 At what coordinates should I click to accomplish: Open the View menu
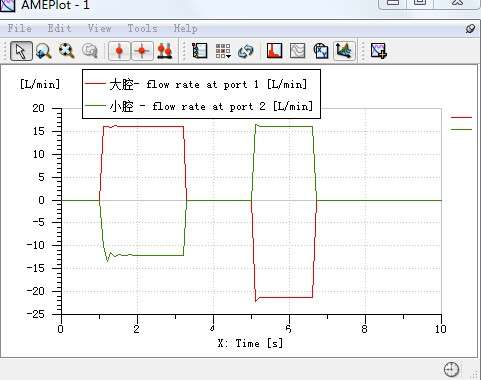(99, 28)
